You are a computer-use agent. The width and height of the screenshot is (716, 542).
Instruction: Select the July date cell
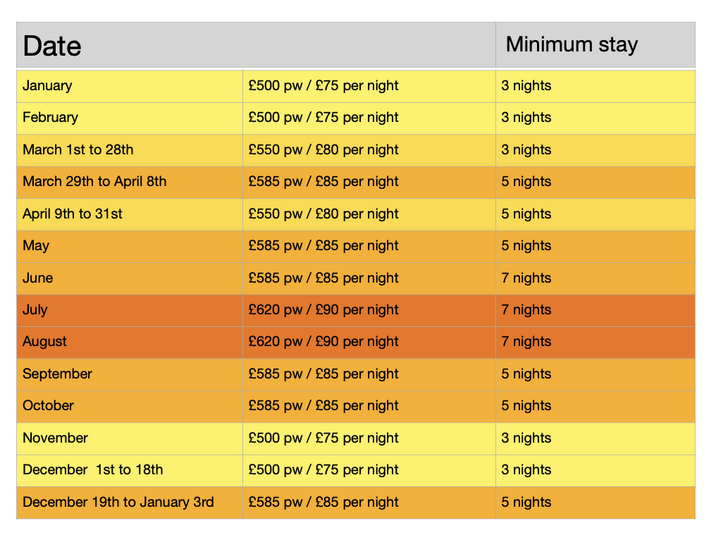point(35,310)
